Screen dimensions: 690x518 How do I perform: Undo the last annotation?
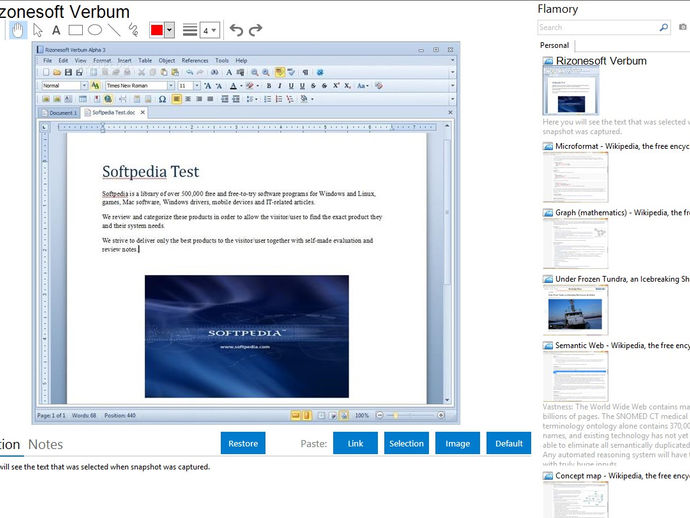coord(236,30)
